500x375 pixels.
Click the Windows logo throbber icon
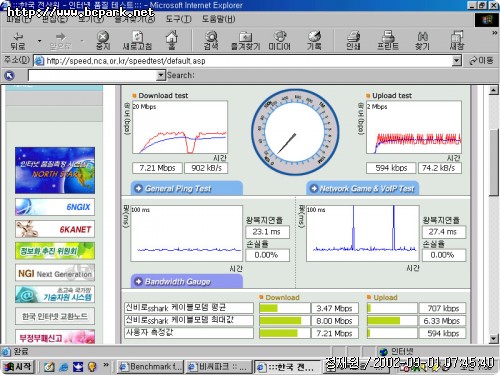point(487,20)
